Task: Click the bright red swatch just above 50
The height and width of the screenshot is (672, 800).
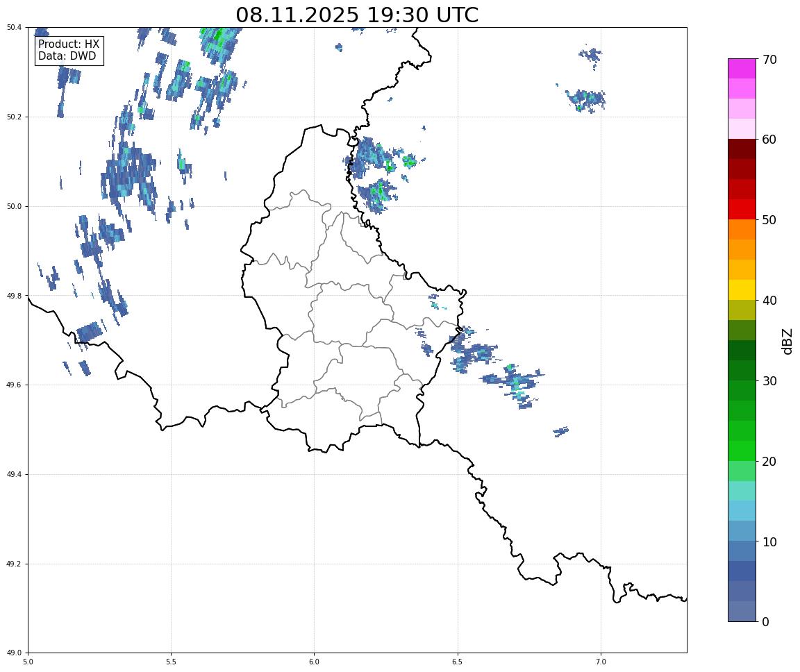Action: tap(742, 209)
